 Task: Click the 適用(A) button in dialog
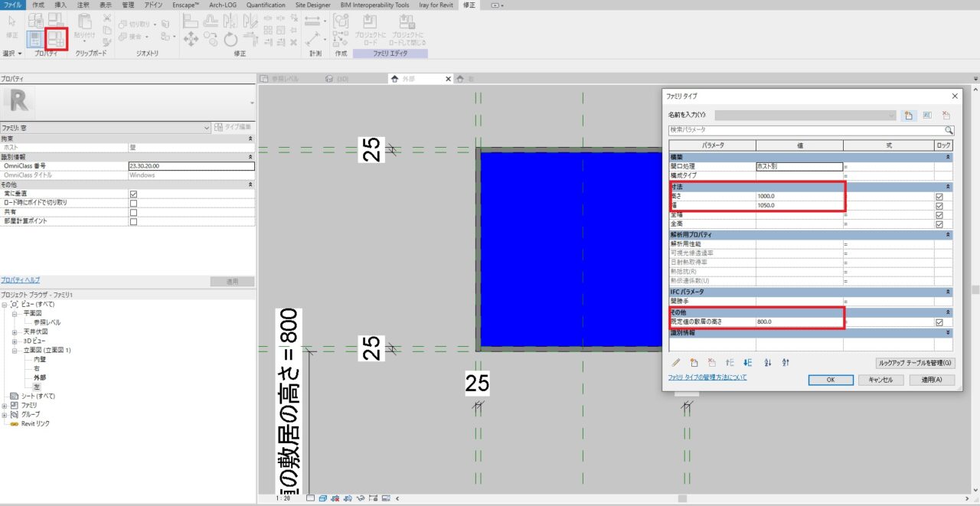coord(932,380)
